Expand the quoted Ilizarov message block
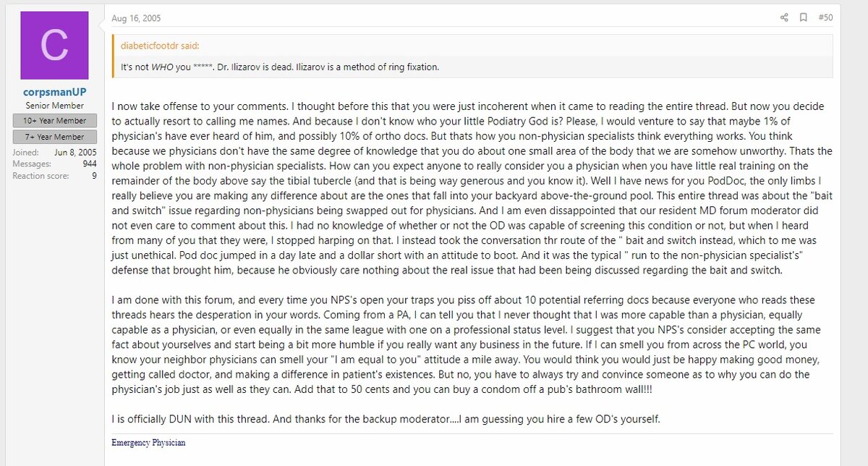 (280, 67)
